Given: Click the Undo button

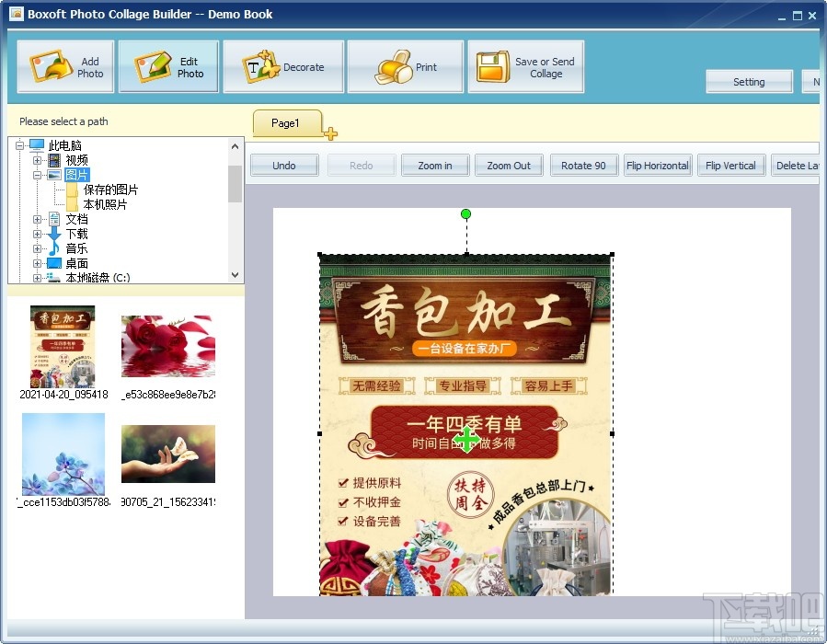Looking at the screenshot, I should 283,165.
